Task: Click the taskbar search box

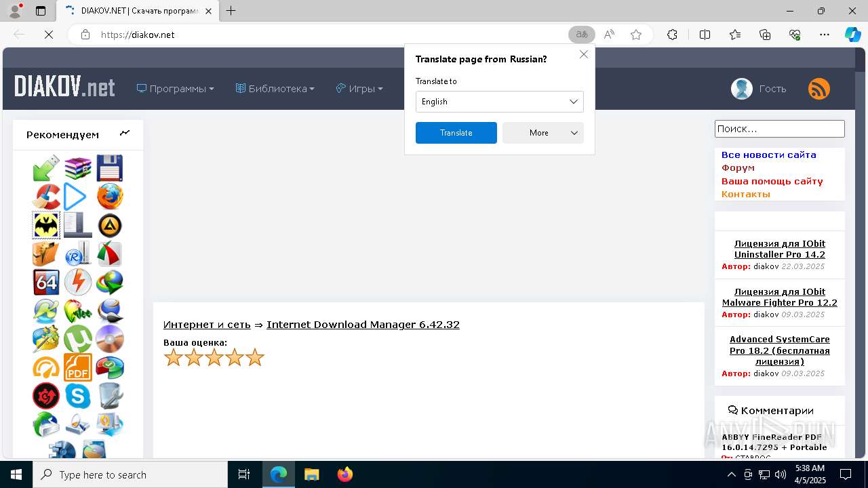Action: click(130, 474)
